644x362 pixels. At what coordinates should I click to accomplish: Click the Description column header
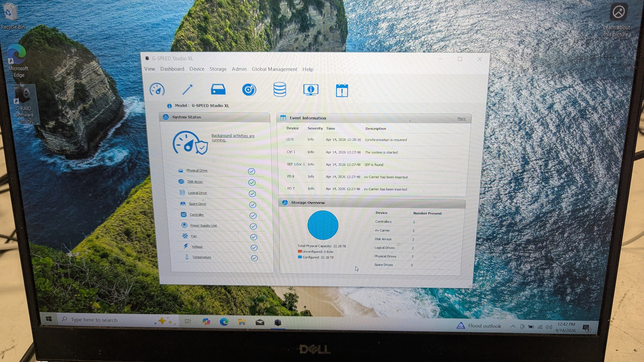376,129
